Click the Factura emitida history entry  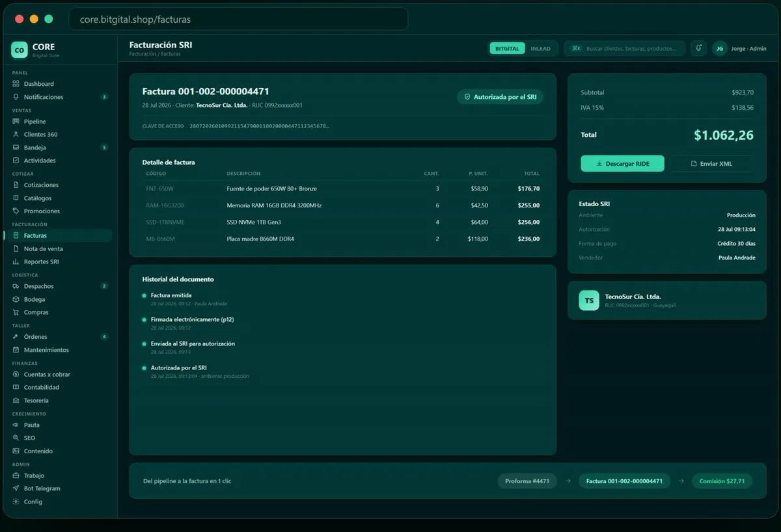pos(171,295)
